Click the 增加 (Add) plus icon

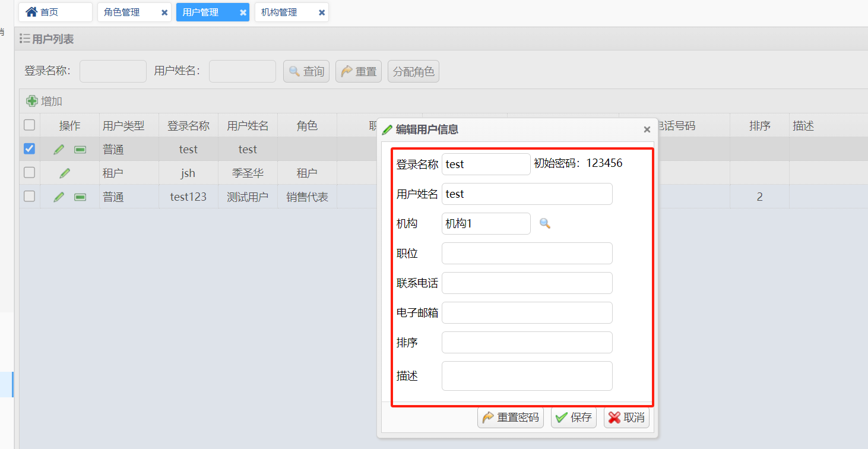[32, 100]
